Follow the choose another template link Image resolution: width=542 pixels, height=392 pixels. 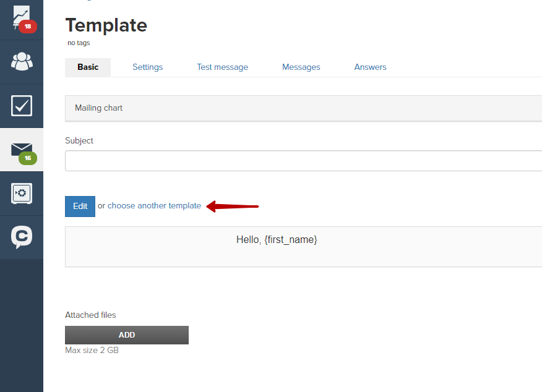(x=154, y=205)
